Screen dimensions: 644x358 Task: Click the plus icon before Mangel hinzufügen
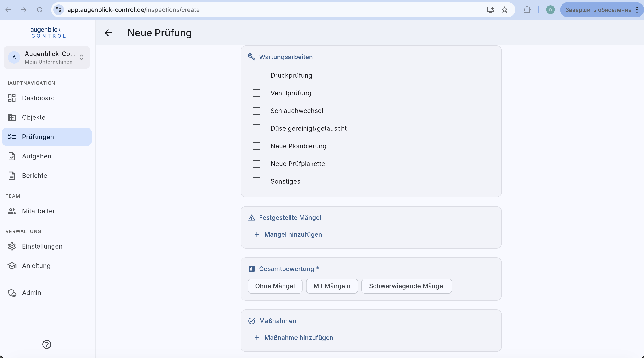(x=257, y=234)
